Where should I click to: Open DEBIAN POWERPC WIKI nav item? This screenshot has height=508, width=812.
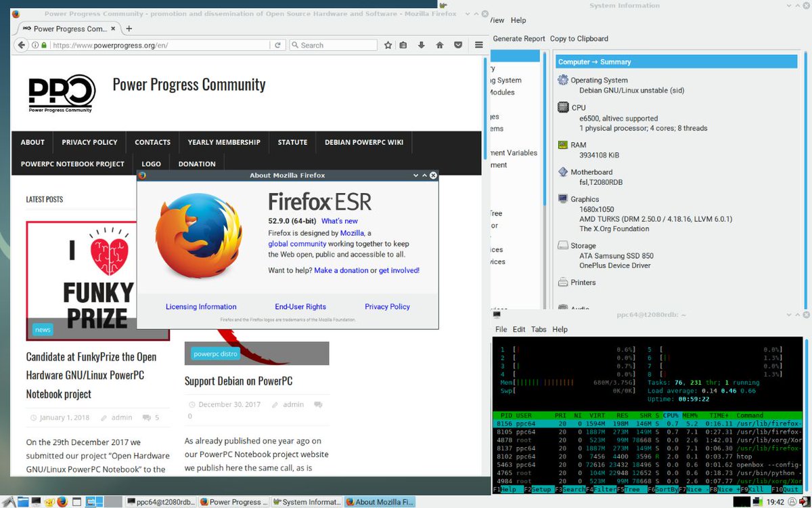click(364, 142)
